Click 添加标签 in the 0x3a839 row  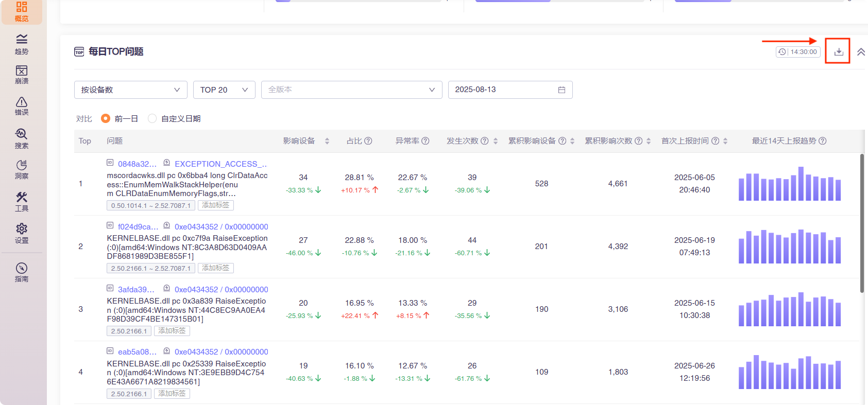pyautogui.click(x=172, y=331)
